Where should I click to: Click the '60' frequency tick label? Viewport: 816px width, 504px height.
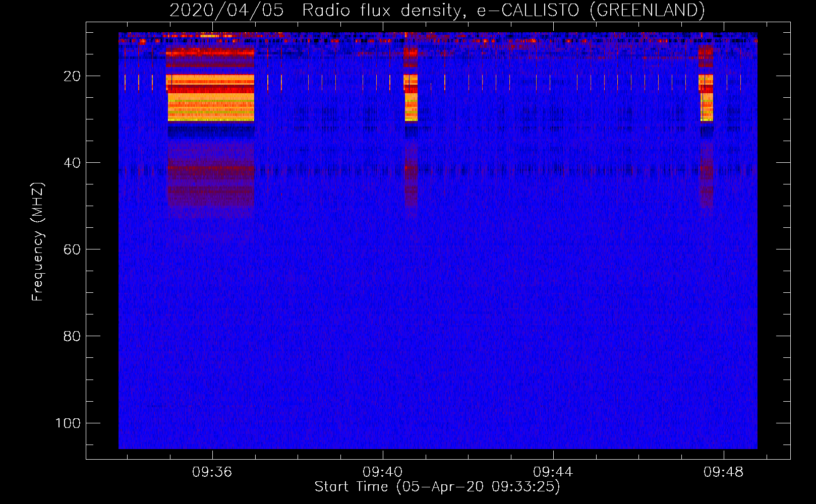click(72, 249)
